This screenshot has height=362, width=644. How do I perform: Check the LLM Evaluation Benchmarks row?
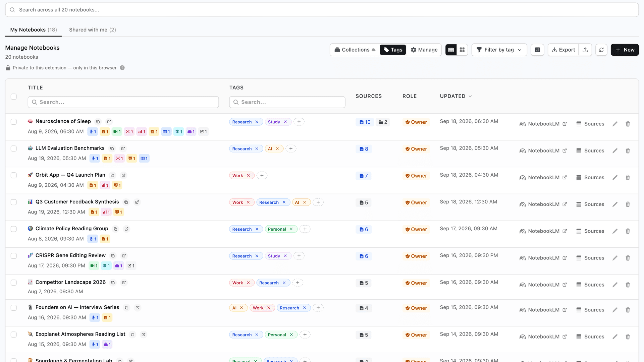(14, 148)
